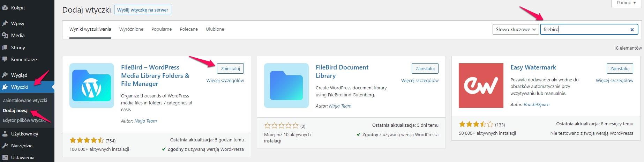Click Ostatnia aktualizacja: 5 godzin temu text
This screenshot has height=162, width=644.
(207, 140)
